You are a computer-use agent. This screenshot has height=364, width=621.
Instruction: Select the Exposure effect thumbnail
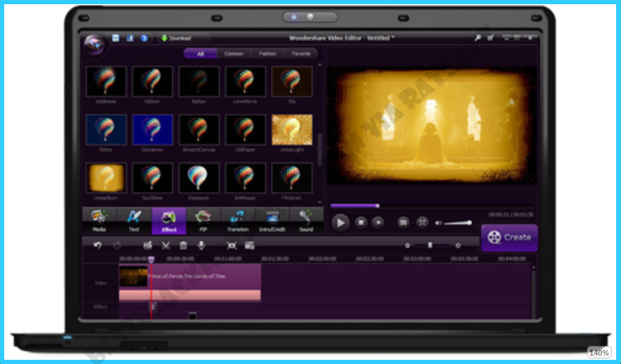tap(199, 177)
